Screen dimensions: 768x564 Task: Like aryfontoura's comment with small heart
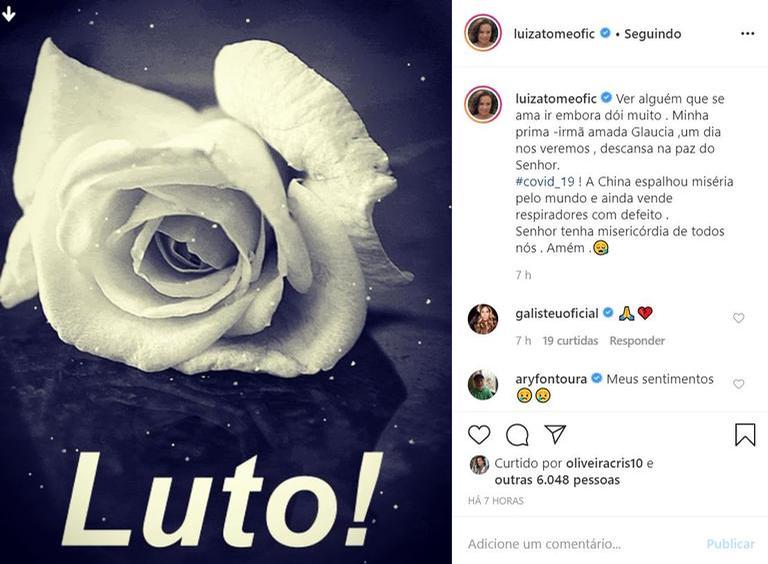click(738, 384)
